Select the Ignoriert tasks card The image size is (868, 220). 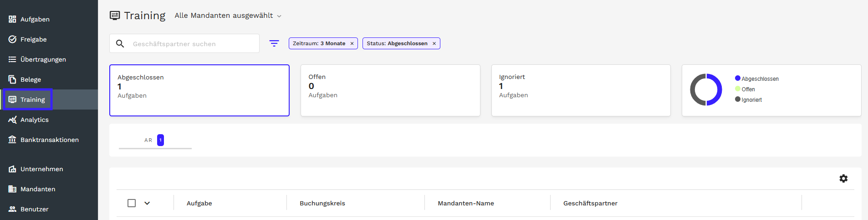(x=581, y=90)
